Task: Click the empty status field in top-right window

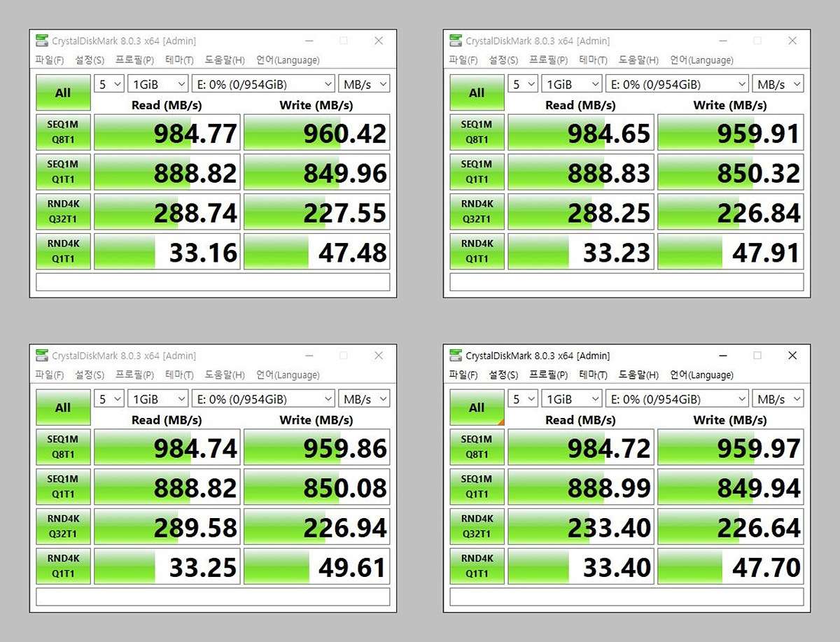Action: pyautogui.click(x=626, y=282)
